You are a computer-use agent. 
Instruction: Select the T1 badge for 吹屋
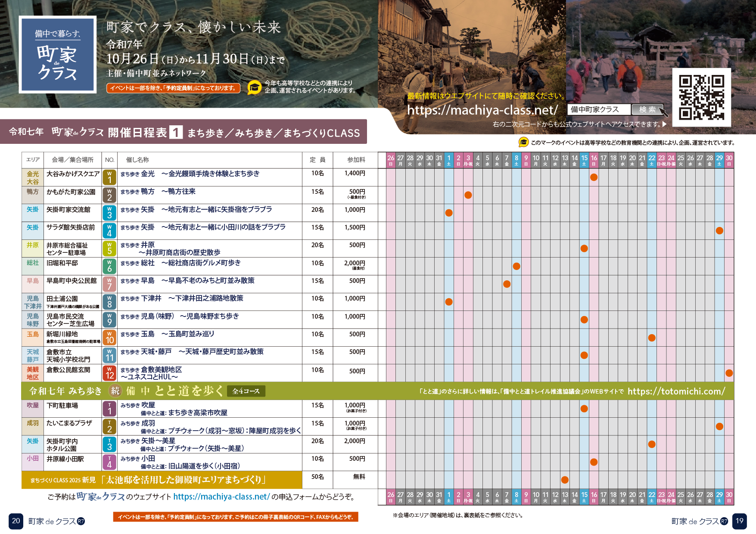click(109, 409)
